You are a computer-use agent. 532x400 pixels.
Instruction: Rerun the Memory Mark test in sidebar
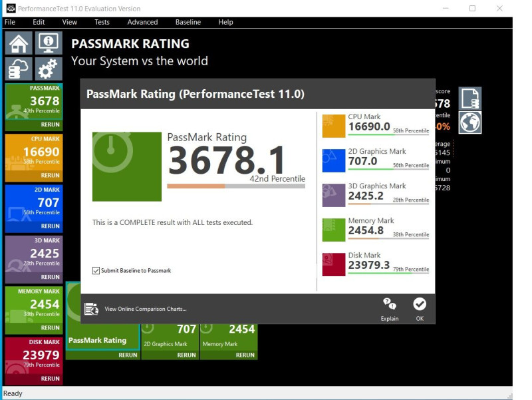[x=51, y=327]
